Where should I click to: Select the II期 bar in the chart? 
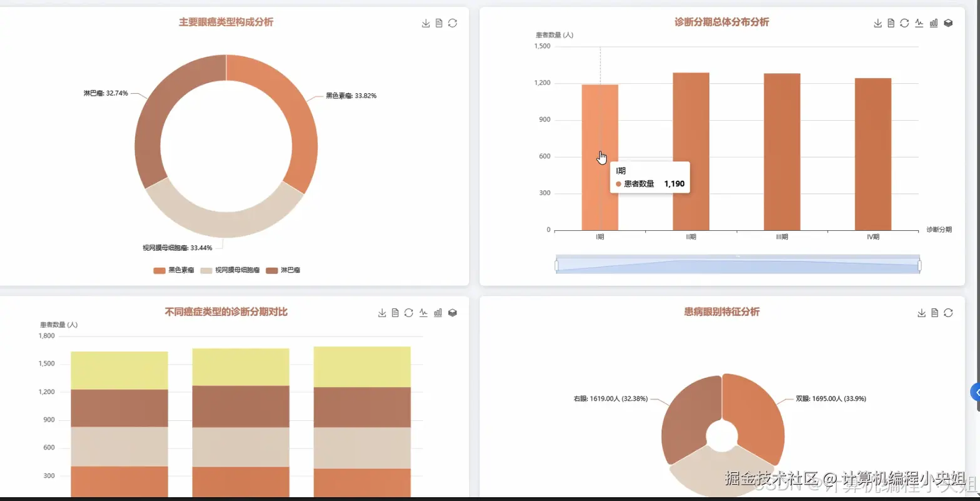[x=691, y=151]
